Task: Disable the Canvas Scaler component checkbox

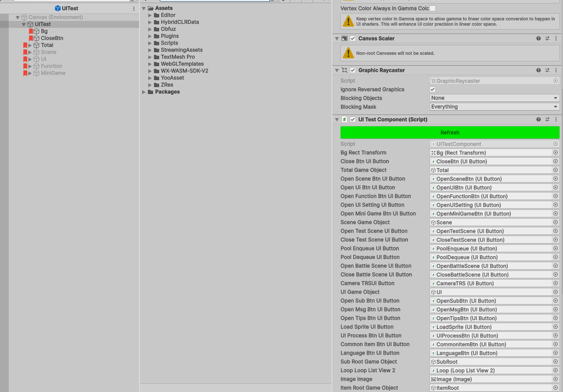Action: [x=353, y=38]
